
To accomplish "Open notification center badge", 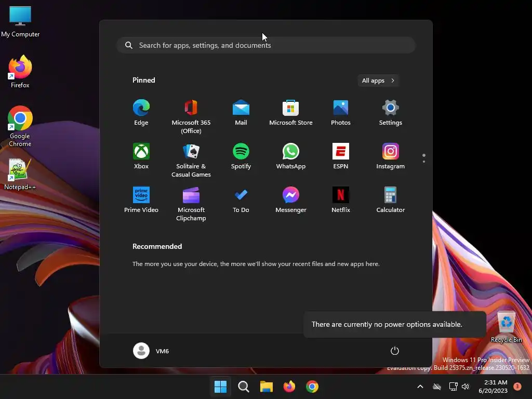I will tap(517, 387).
